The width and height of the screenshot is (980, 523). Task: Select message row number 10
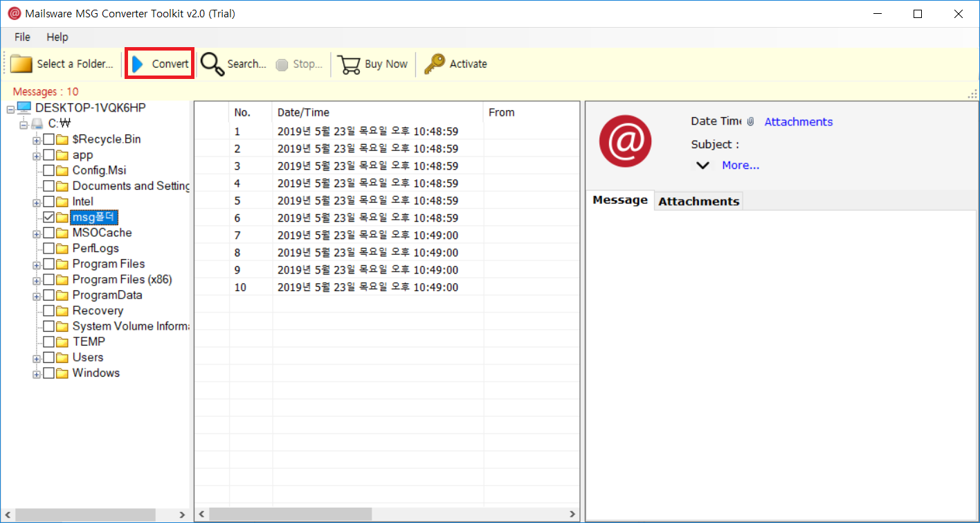point(387,287)
